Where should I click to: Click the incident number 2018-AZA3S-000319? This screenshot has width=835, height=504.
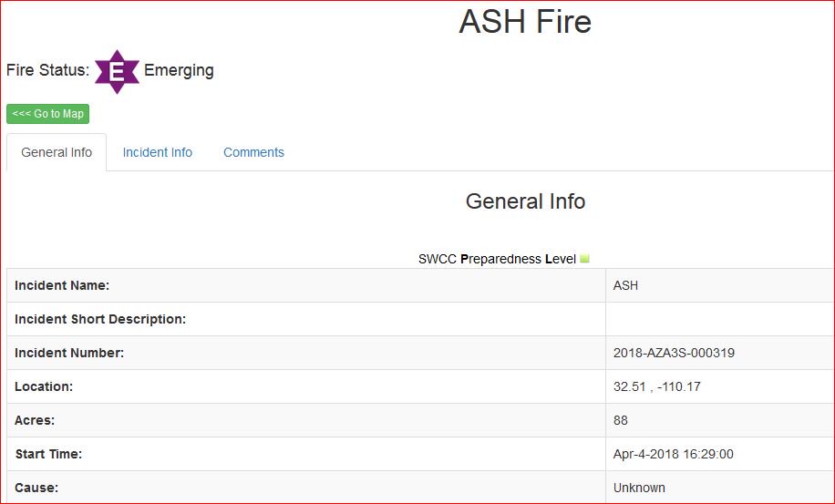click(x=674, y=353)
